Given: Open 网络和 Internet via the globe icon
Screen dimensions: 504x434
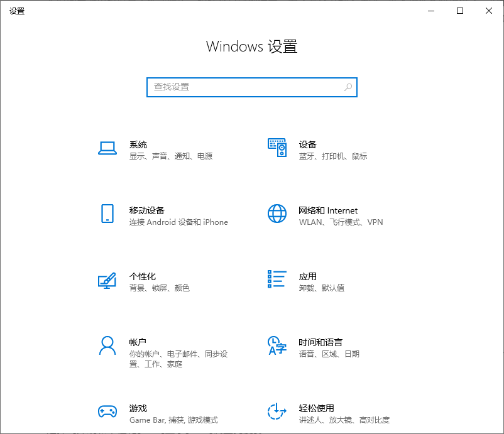Looking at the screenshot, I should point(277,214).
